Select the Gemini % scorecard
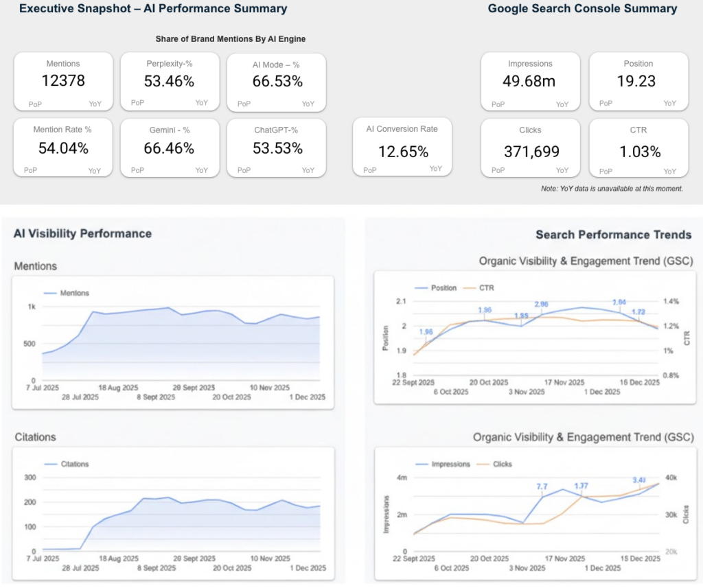Screen dimensions: 703x588 tap(169, 148)
